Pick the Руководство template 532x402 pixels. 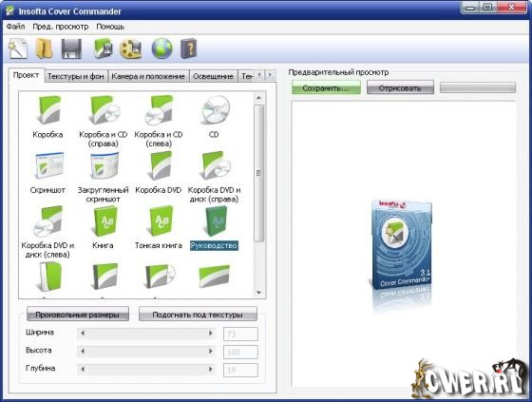coord(214,228)
